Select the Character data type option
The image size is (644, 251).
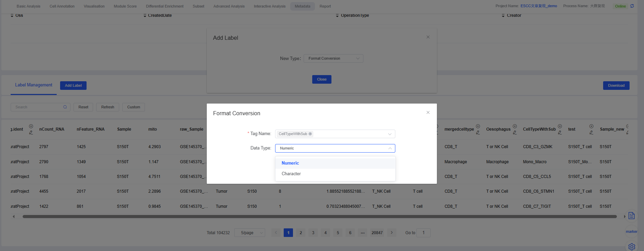click(291, 174)
